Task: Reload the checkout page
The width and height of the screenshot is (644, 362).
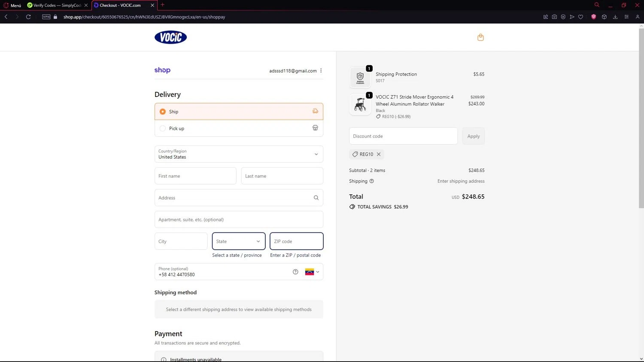Action: [x=28, y=17]
